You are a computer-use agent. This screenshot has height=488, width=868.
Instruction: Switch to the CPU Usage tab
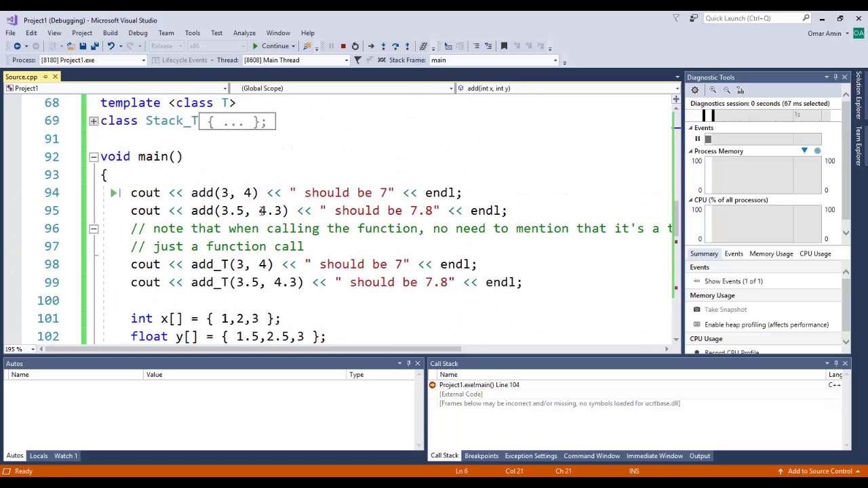tap(815, 253)
